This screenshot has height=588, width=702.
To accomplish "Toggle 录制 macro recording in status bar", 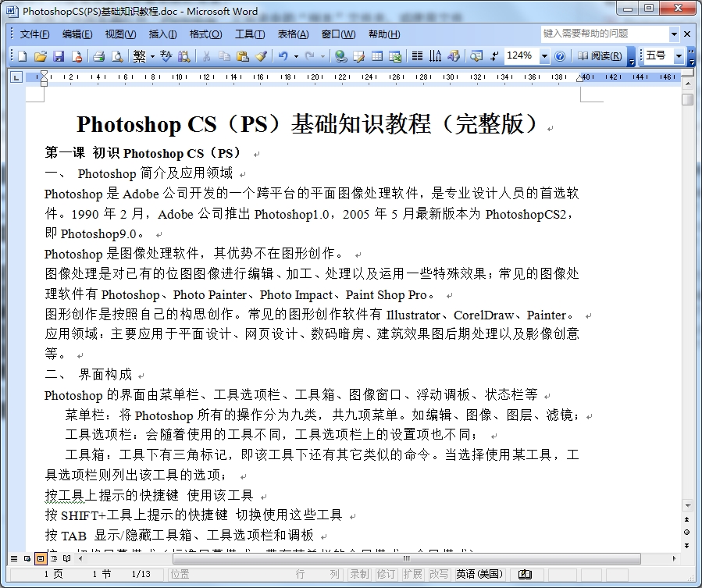I will [359, 574].
